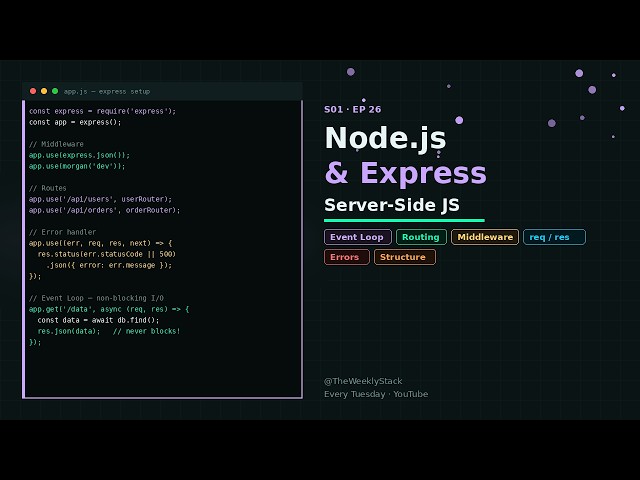Select the req / res tag
Viewport: 640px width, 480px height.
[x=554, y=237]
